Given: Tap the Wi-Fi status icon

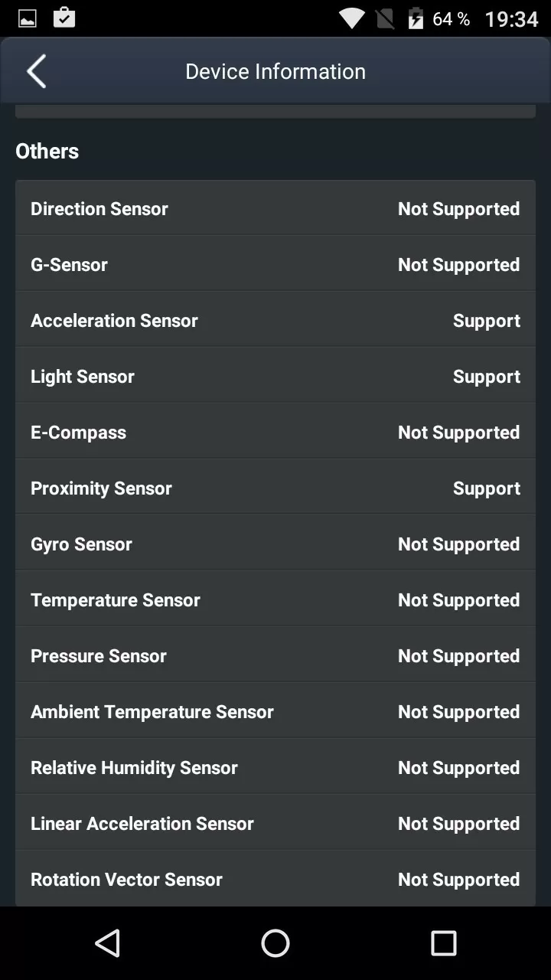Looking at the screenshot, I should click(352, 18).
